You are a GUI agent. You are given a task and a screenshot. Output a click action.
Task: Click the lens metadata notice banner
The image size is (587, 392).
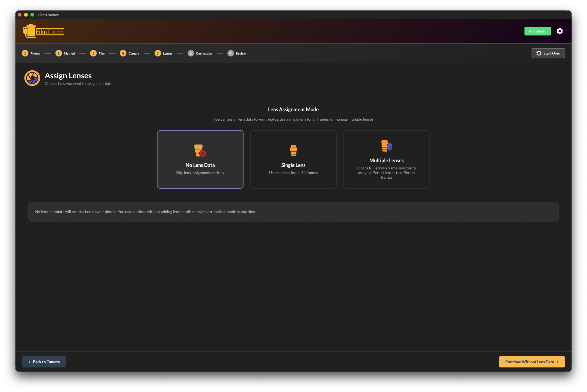293,211
